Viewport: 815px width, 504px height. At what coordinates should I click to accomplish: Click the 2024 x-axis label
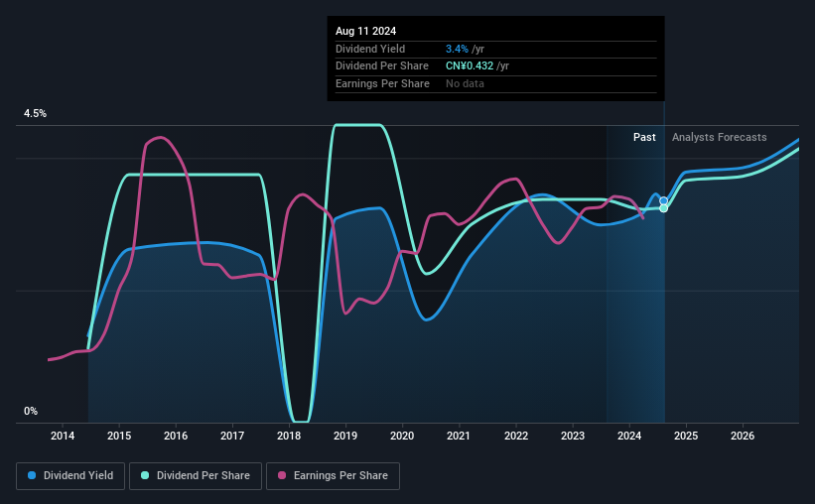[629, 436]
